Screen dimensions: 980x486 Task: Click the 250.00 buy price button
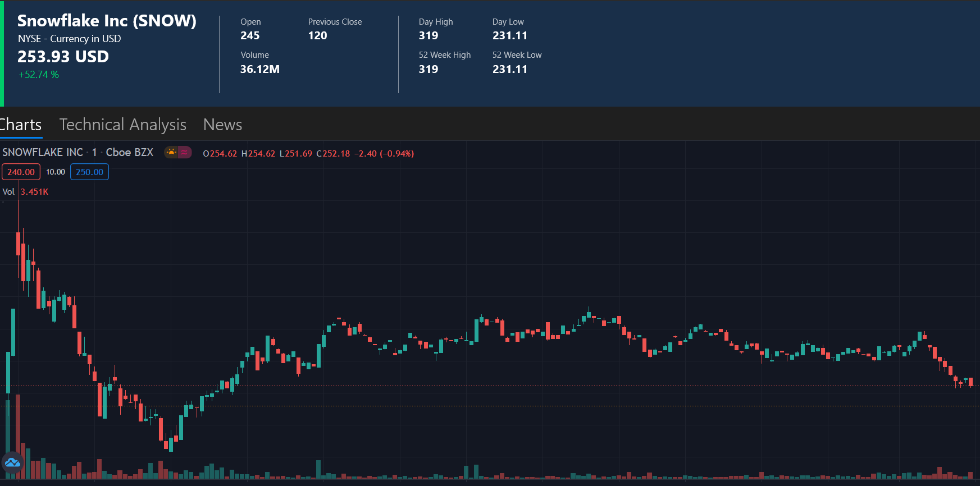point(89,172)
